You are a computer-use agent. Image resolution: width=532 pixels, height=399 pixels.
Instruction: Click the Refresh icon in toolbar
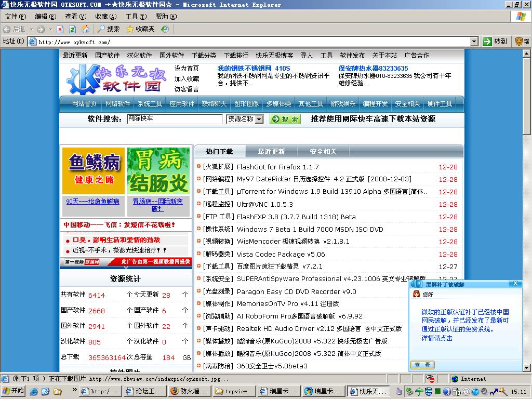(72, 29)
